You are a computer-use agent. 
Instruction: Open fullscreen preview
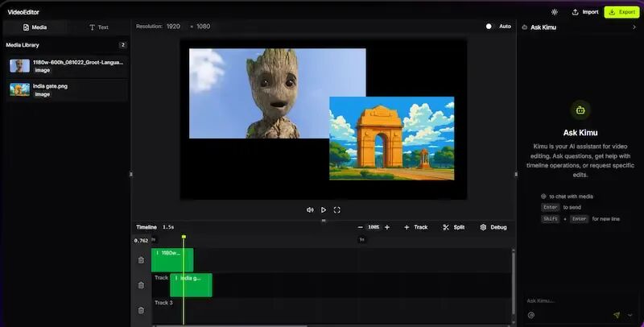click(336, 210)
